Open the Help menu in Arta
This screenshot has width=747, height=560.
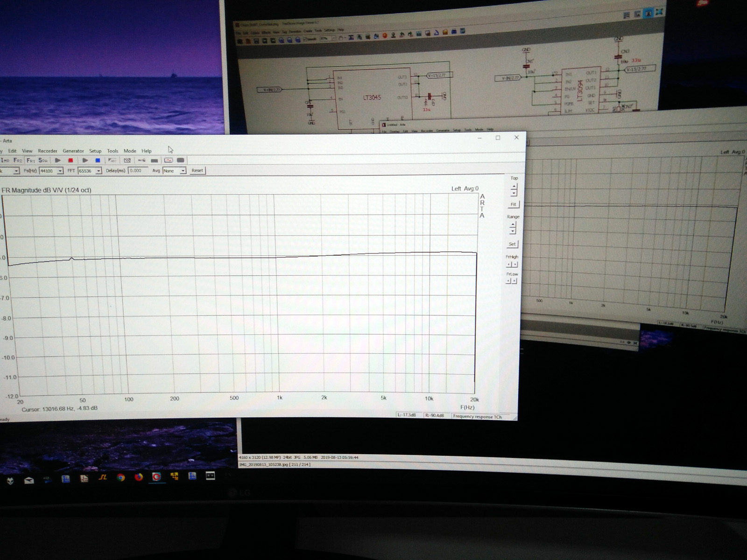tap(147, 151)
